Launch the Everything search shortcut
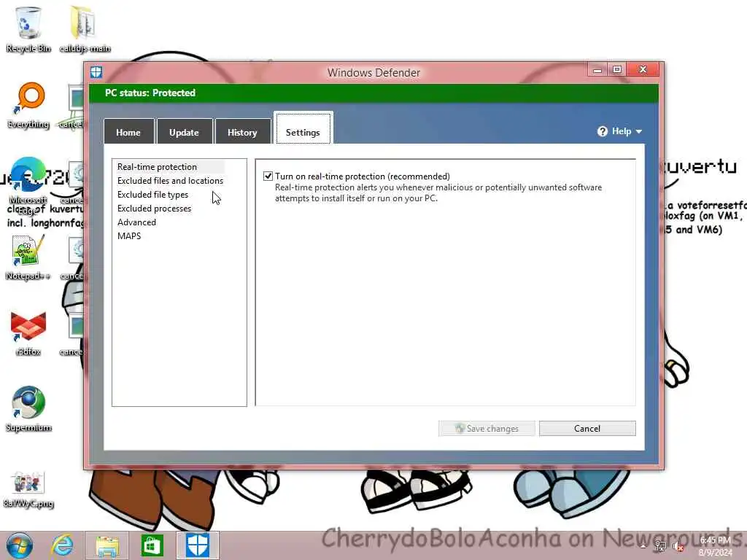Screen dimensions: 747x560 [x=28, y=105]
